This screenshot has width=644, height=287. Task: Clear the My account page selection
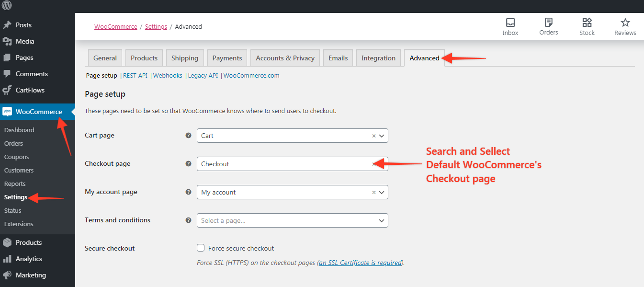click(374, 192)
